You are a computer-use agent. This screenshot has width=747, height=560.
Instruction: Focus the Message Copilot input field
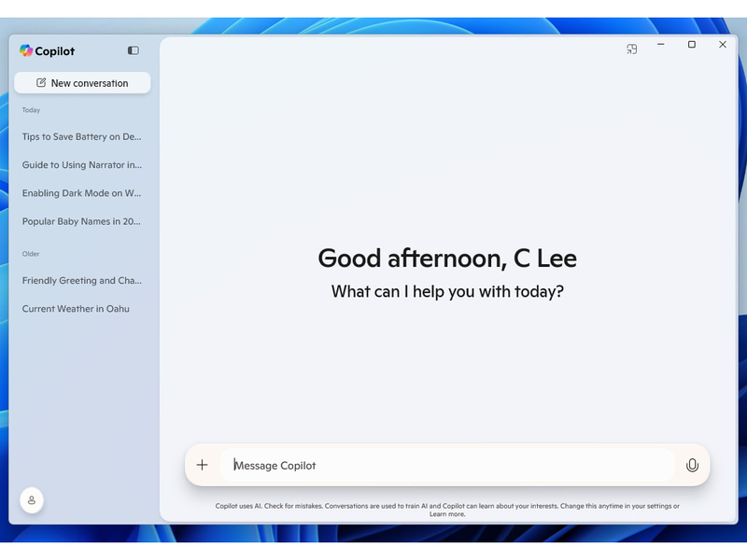(447, 465)
